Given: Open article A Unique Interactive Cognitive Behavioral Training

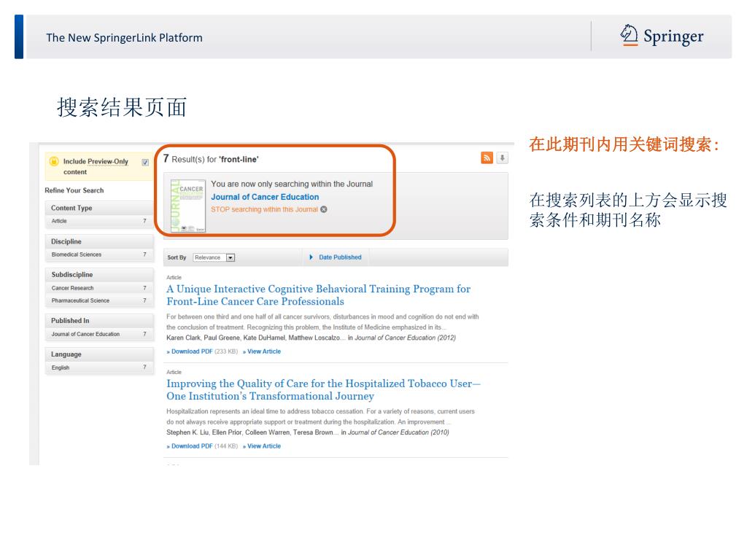Looking at the screenshot, I should coord(318,295).
